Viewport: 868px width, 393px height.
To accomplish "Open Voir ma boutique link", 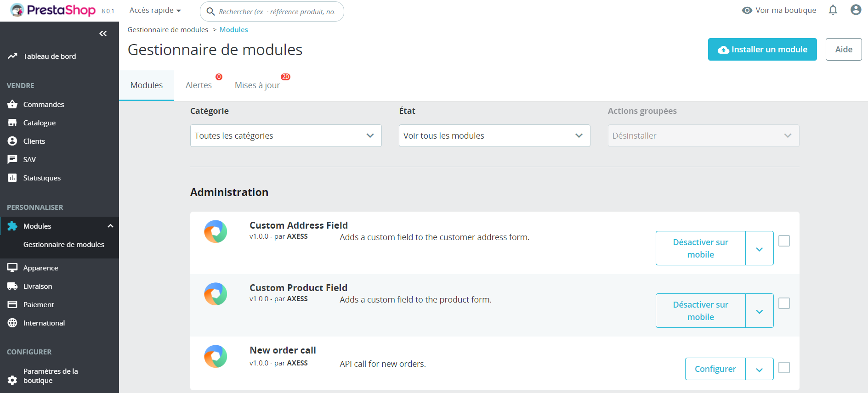I will pyautogui.click(x=779, y=10).
